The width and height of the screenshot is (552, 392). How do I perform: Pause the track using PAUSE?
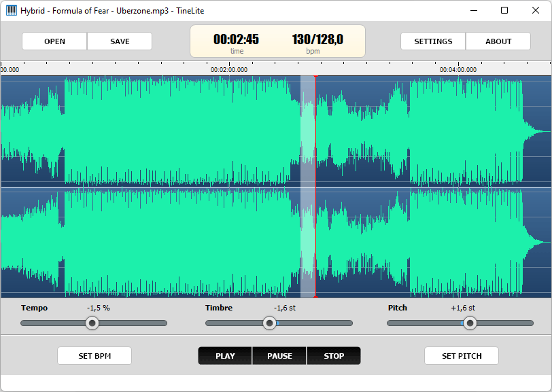click(x=279, y=356)
